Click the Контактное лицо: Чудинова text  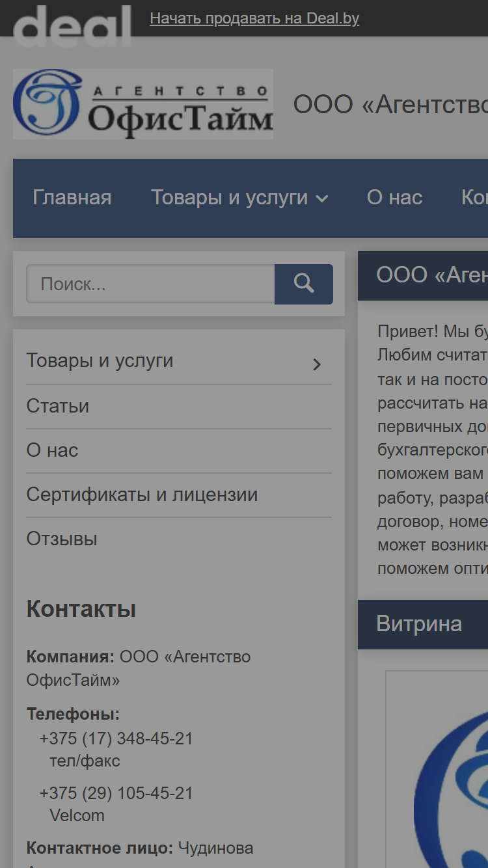tap(140, 848)
